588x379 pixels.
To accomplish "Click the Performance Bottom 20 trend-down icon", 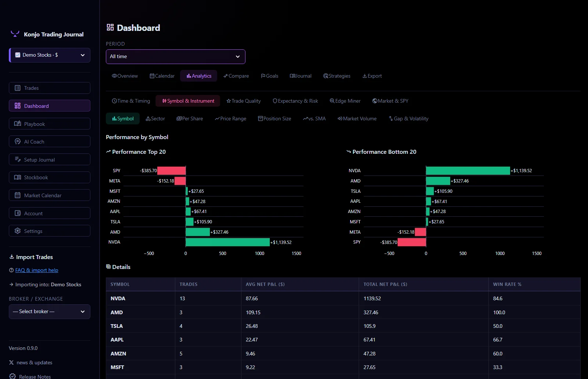I will 349,152.
